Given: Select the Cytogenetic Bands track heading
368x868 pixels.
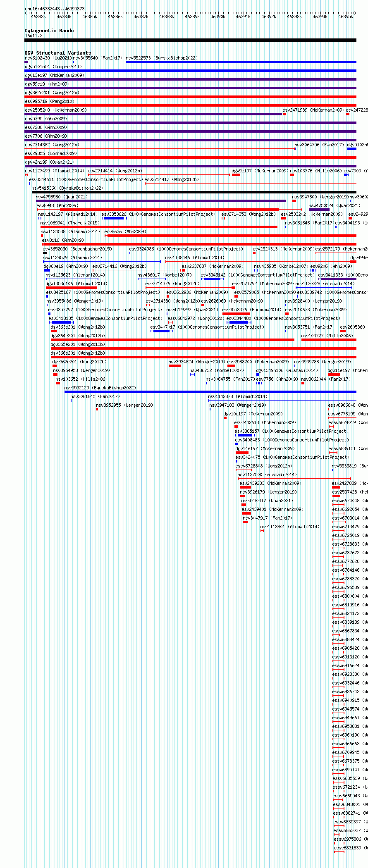Looking at the screenshot, I should click(x=49, y=31).
